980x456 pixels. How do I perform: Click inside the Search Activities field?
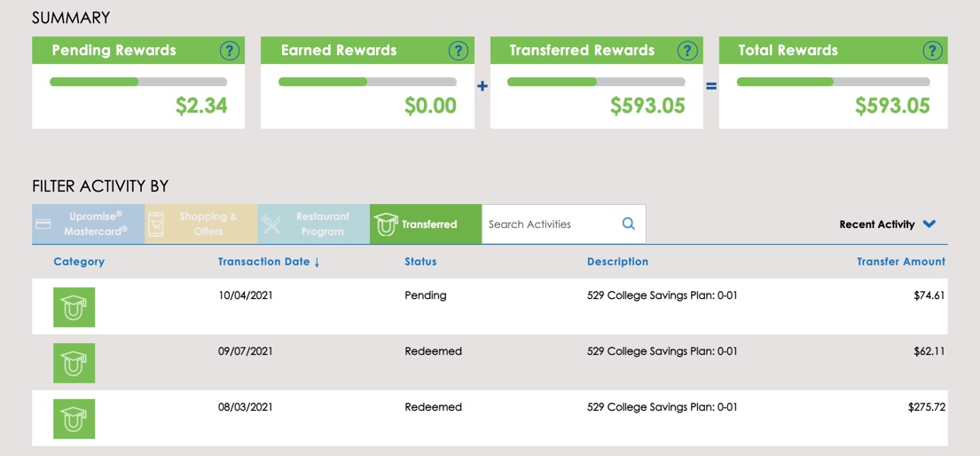pos(550,224)
